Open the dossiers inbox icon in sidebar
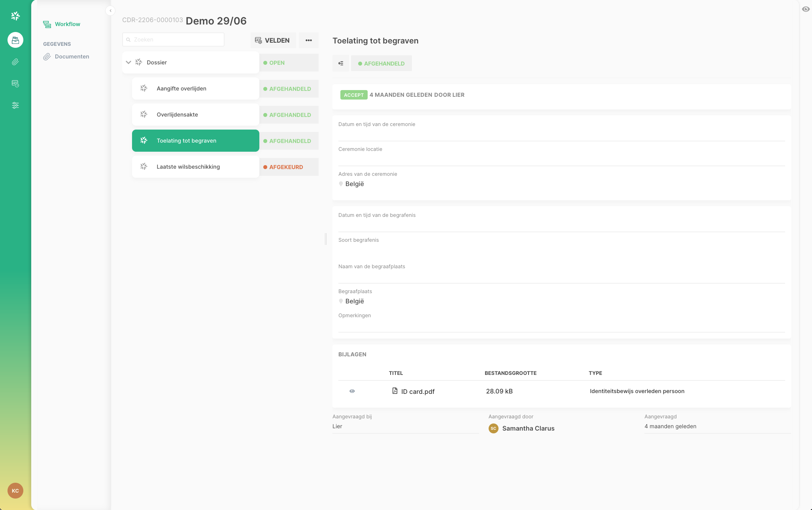The width and height of the screenshot is (812, 510). 15,40
